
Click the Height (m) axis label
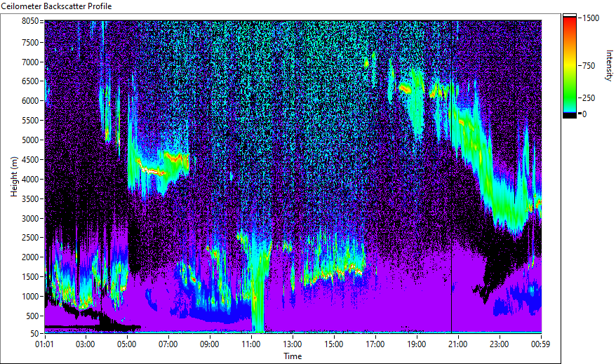pyautogui.click(x=15, y=177)
